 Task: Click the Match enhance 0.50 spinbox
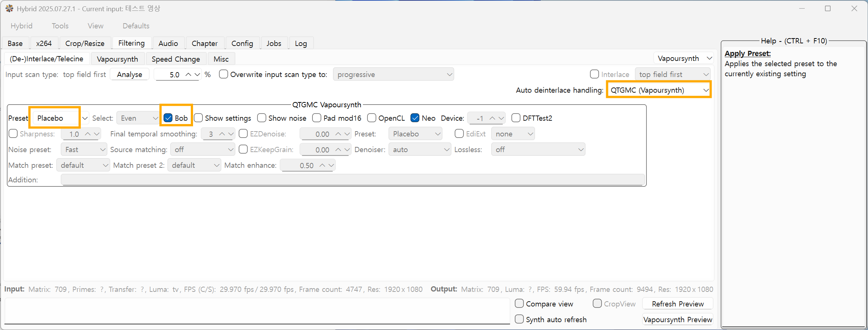308,165
